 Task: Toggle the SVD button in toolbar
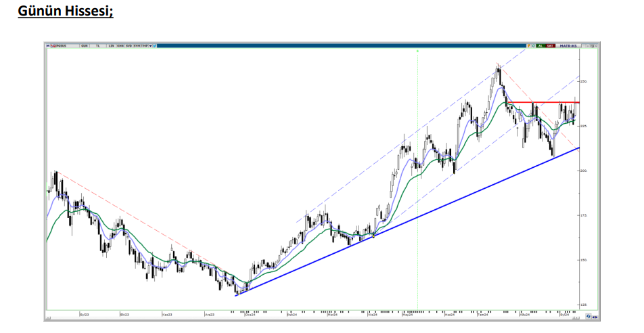(128, 45)
